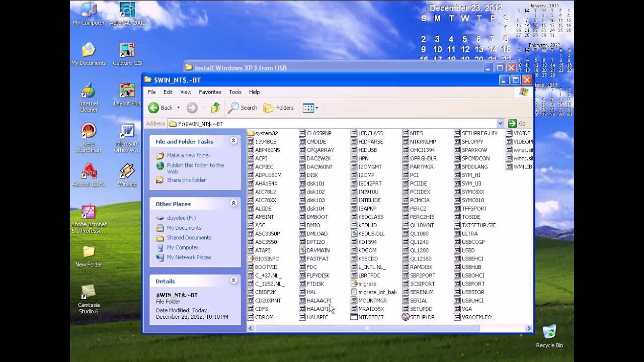Select Capture CIS desktop icon

[127, 54]
